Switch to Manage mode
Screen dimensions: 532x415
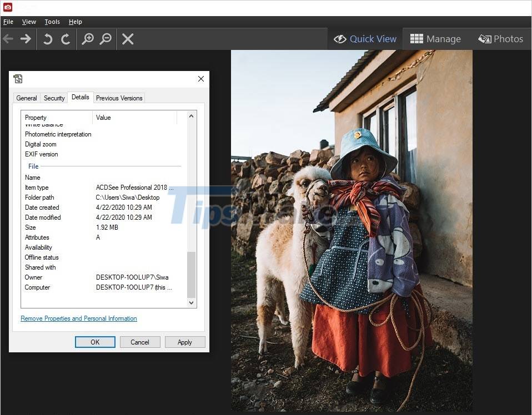pyautogui.click(x=436, y=38)
